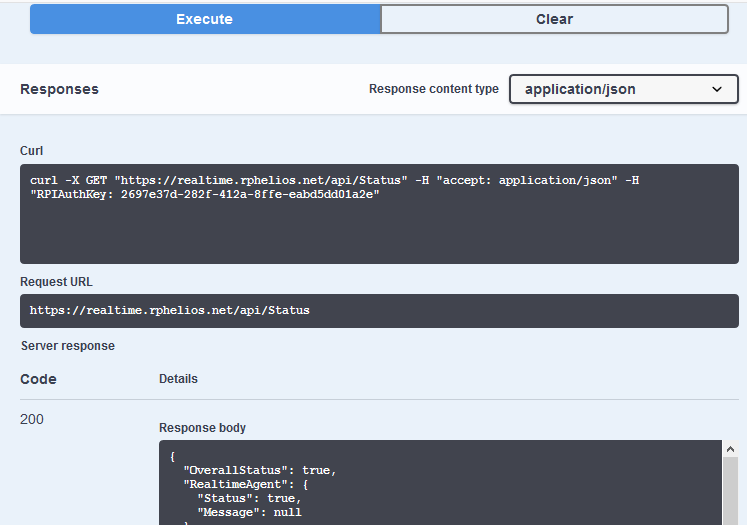The height and width of the screenshot is (525, 747).
Task: Click the scroll up arrow of response body
Action: (730, 450)
